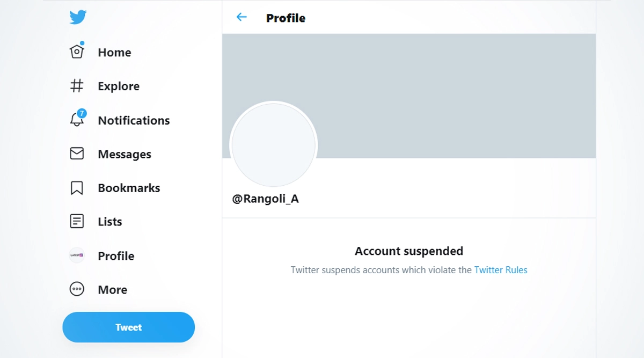Click the Lists document icon

pyautogui.click(x=77, y=221)
